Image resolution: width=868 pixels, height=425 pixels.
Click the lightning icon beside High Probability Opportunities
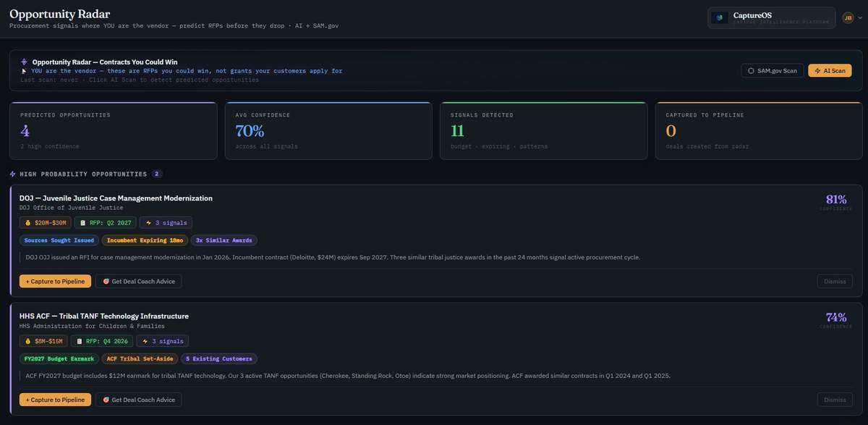[13, 174]
